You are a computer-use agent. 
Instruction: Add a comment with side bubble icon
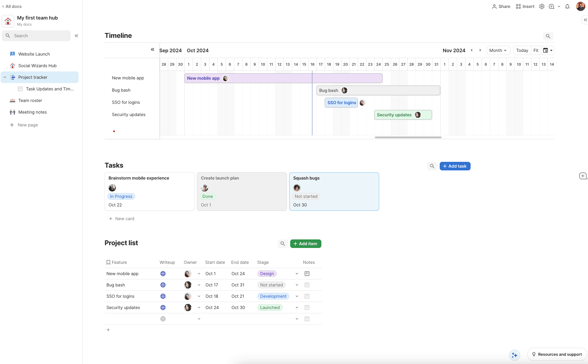(583, 176)
